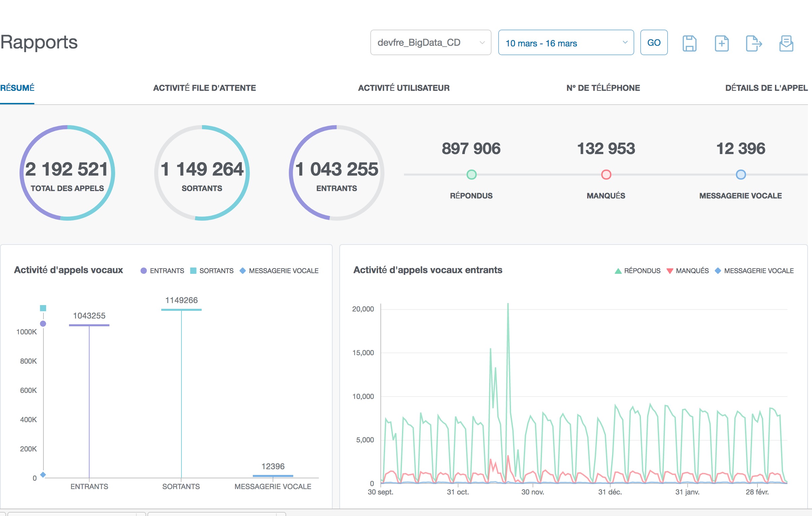
Task: Select the RÉSUMÉ tab
Action: pos(17,88)
